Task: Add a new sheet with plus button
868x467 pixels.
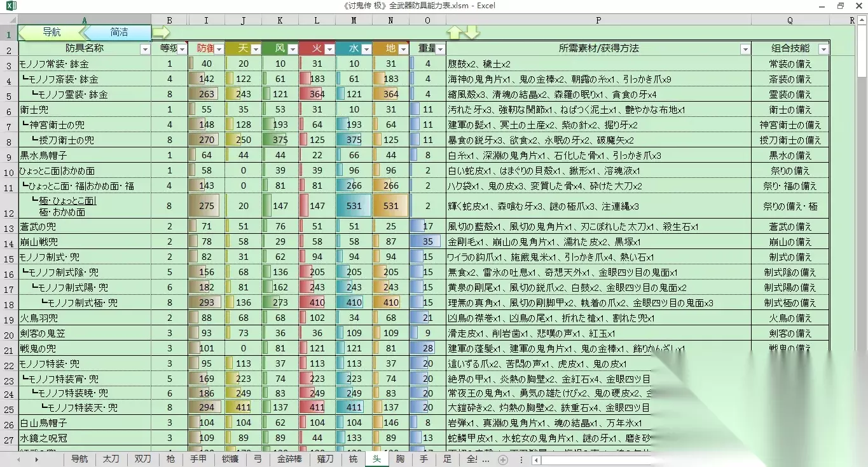Action: point(503,459)
